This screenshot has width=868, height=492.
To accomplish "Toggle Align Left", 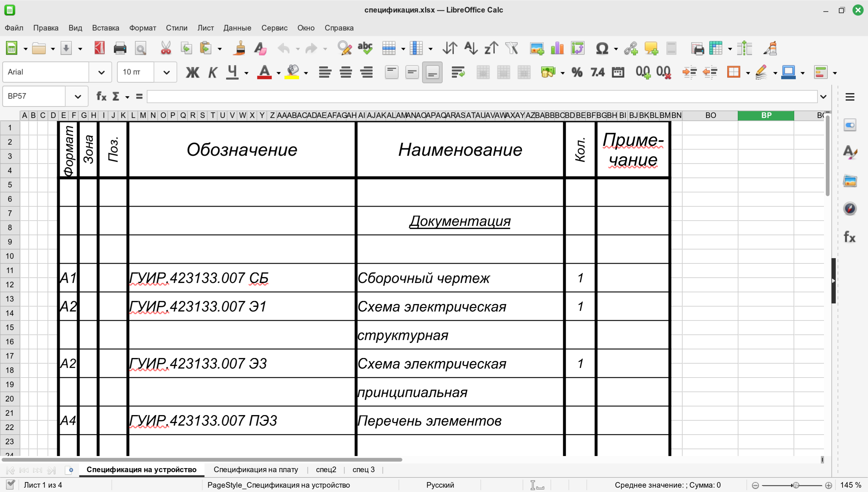I will pos(325,72).
